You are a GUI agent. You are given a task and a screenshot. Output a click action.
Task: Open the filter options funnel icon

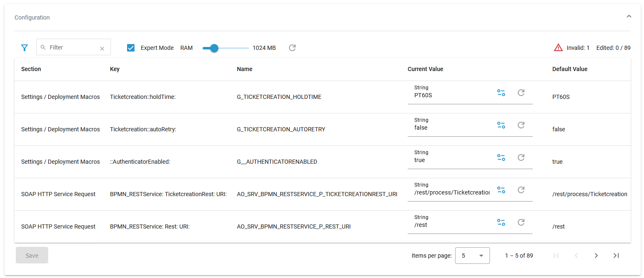24,47
